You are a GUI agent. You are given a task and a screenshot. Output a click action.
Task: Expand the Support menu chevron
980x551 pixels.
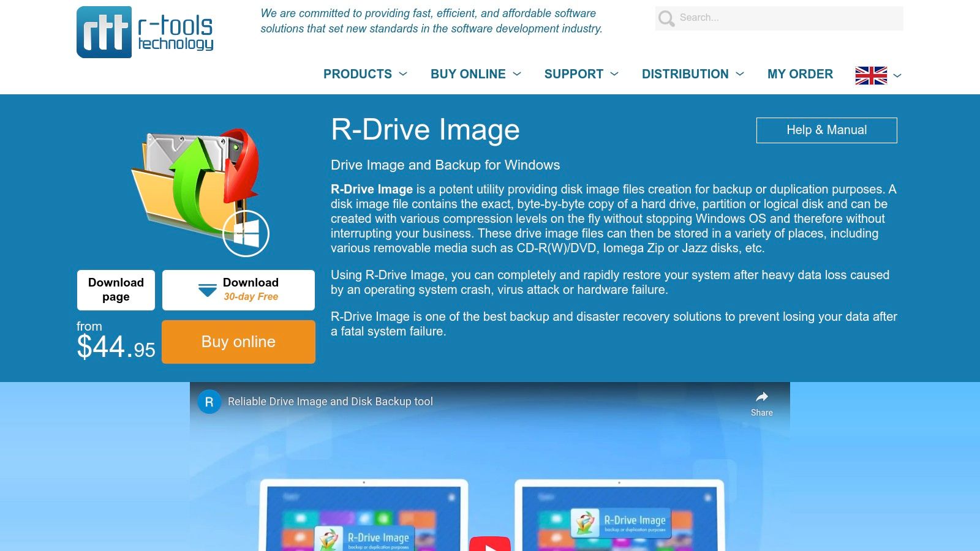coord(614,74)
